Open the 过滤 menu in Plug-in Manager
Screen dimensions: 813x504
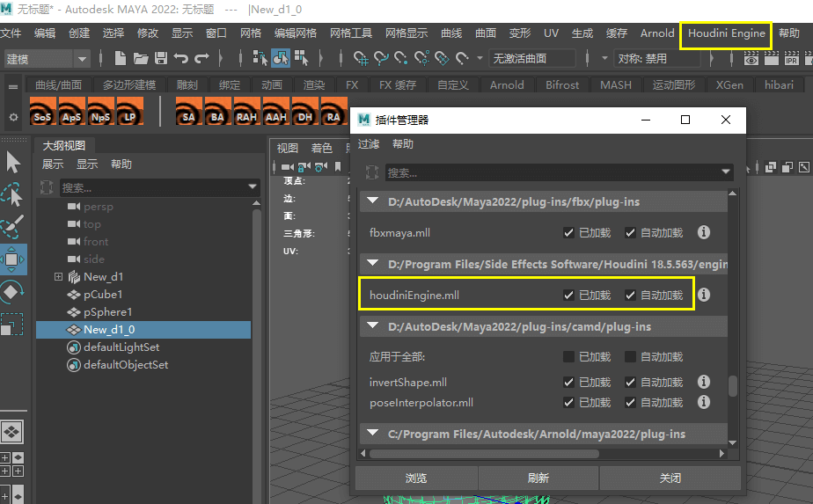click(369, 144)
